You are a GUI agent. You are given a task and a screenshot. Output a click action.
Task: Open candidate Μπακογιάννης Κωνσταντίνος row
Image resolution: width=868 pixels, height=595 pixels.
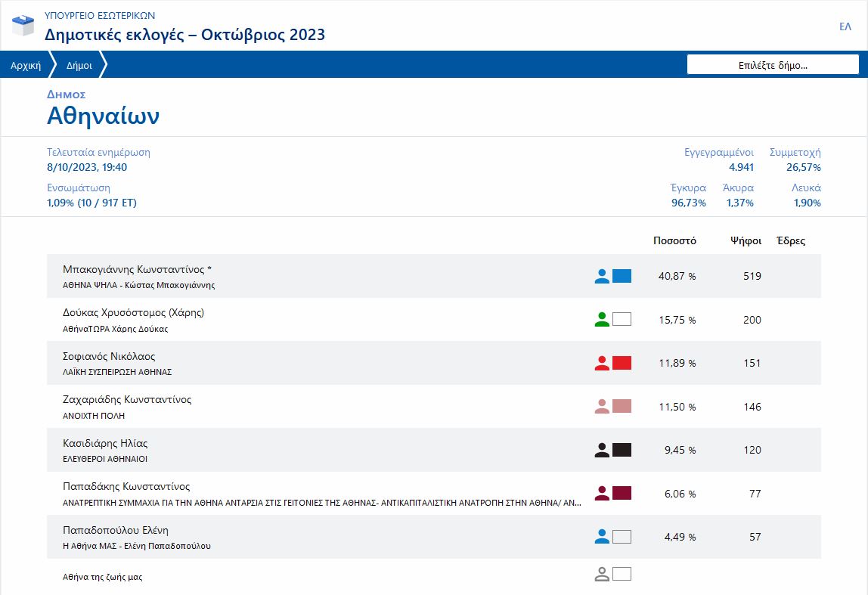(138, 269)
